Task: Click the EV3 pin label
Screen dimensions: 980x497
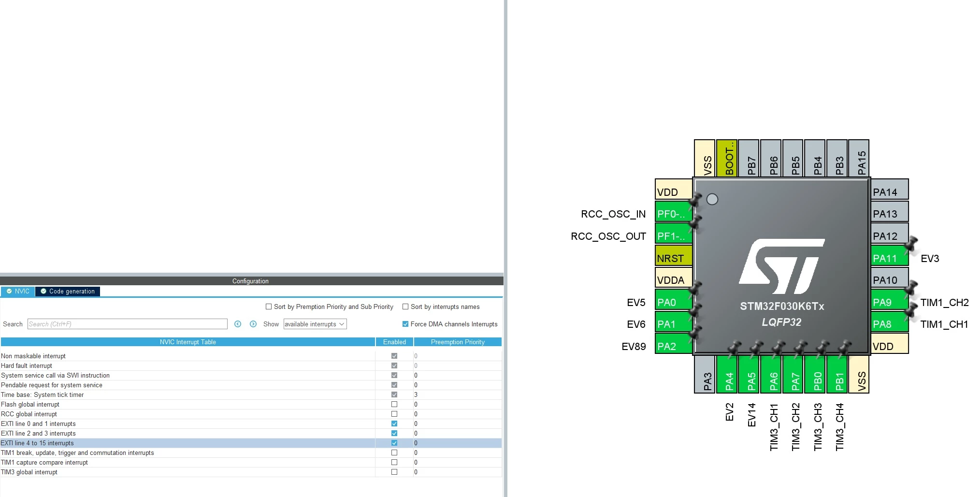Action: coord(930,259)
